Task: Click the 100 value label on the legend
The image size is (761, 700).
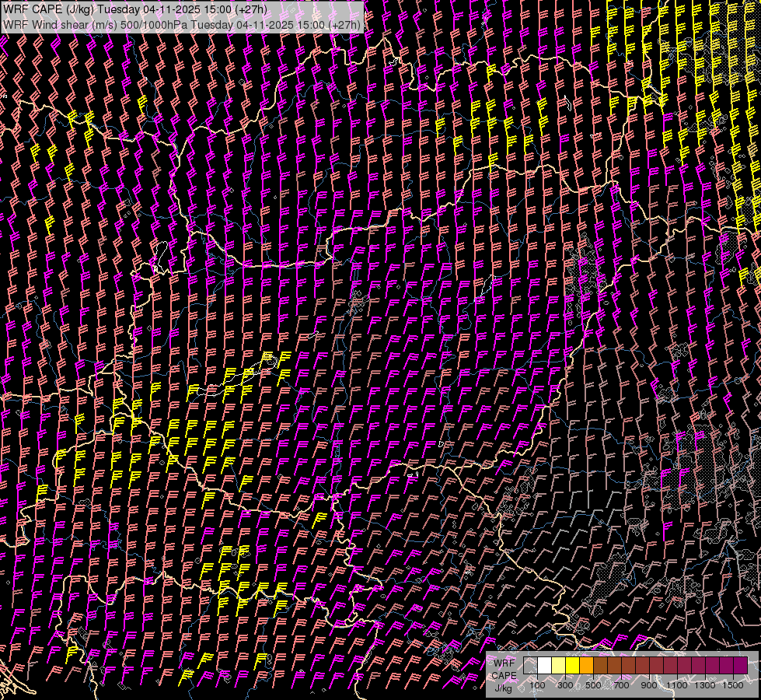Action: point(537,685)
